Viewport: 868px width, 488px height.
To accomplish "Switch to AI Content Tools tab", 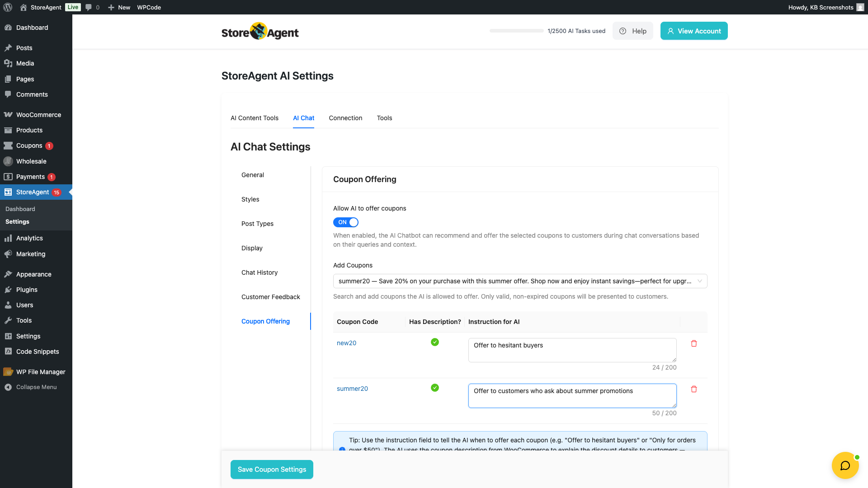I will click(x=255, y=118).
